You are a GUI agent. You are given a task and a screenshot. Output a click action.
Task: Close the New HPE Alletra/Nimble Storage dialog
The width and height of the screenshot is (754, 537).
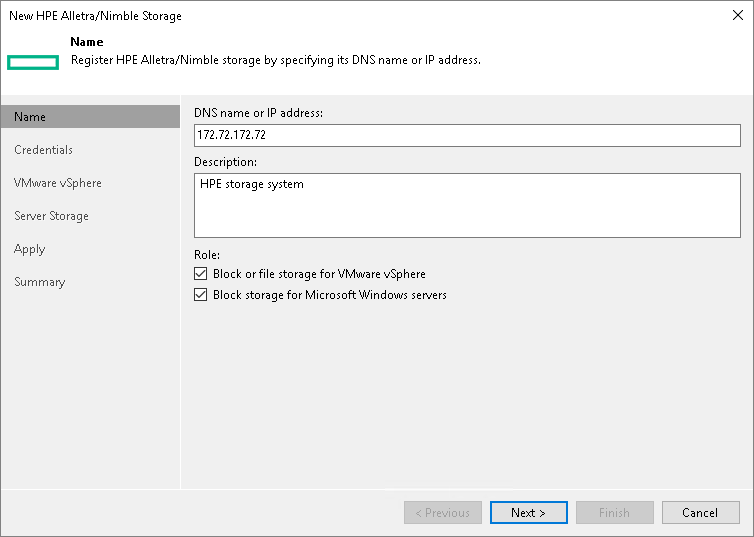(738, 15)
